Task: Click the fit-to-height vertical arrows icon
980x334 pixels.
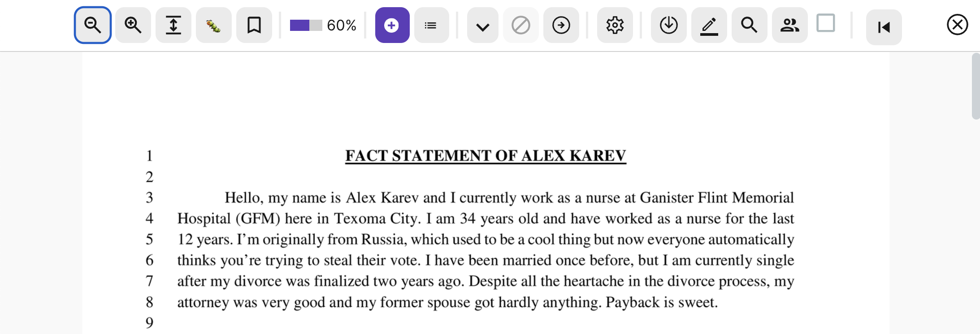Action: 173,25
